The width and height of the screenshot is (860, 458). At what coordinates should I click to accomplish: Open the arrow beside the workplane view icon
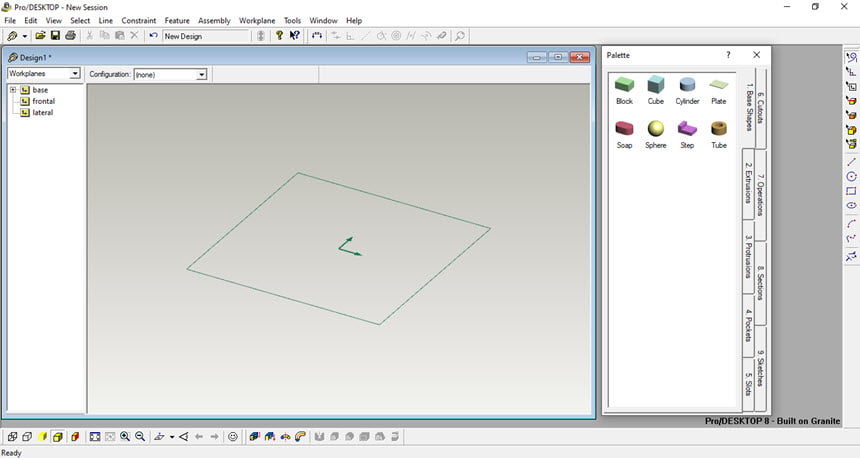[x=172, y=437]
